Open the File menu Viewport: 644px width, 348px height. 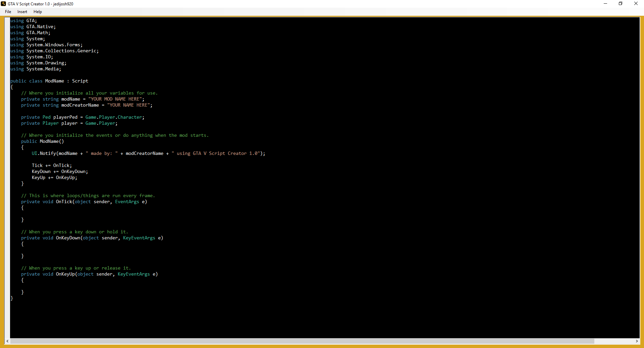(8, 12)
